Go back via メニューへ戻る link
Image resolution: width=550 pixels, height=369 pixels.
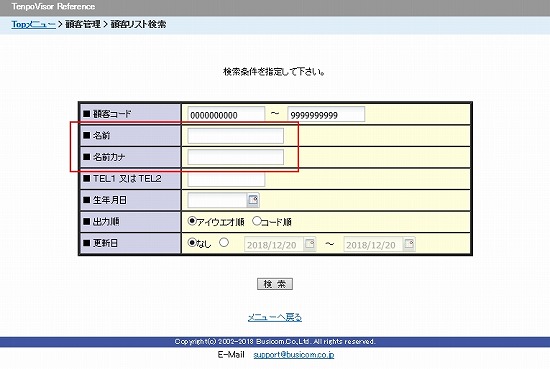click(275, 317)
